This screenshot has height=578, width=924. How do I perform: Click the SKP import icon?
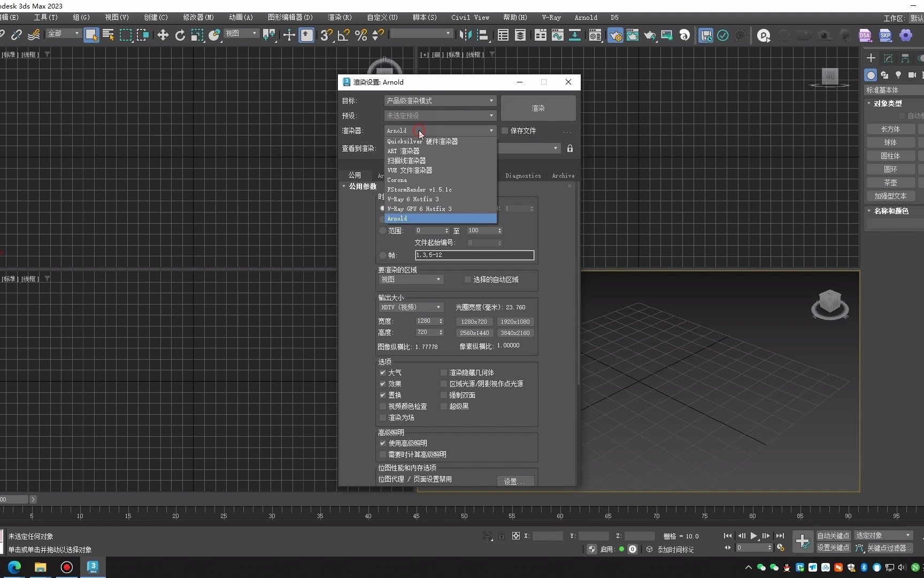885,35
